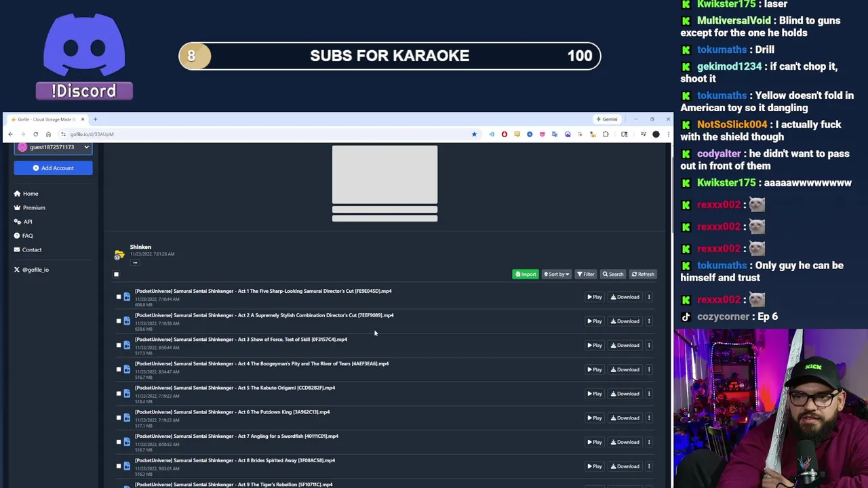Image resolution: width=868 pixels, height=488 pixels.
Task: Click the Search button in file toolbar
Action: [x=613, y=274]
